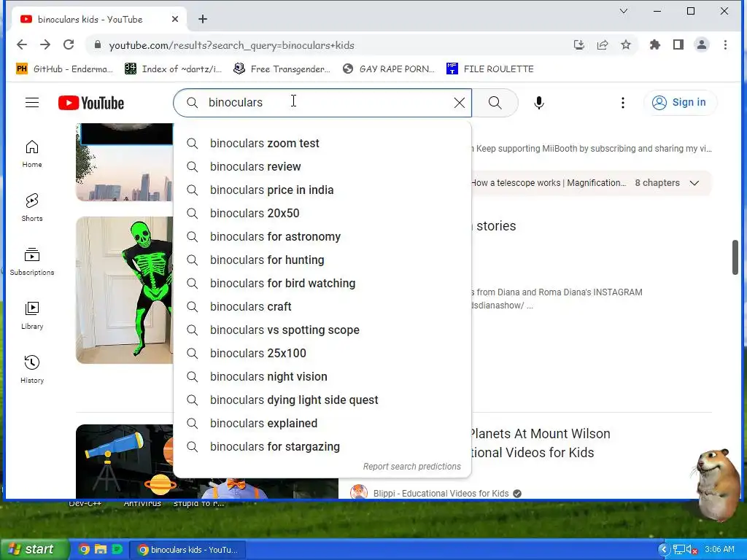Open the Blippi telescope video thumbnail
This screenshot has width=747, height=560.
(124, 462)
